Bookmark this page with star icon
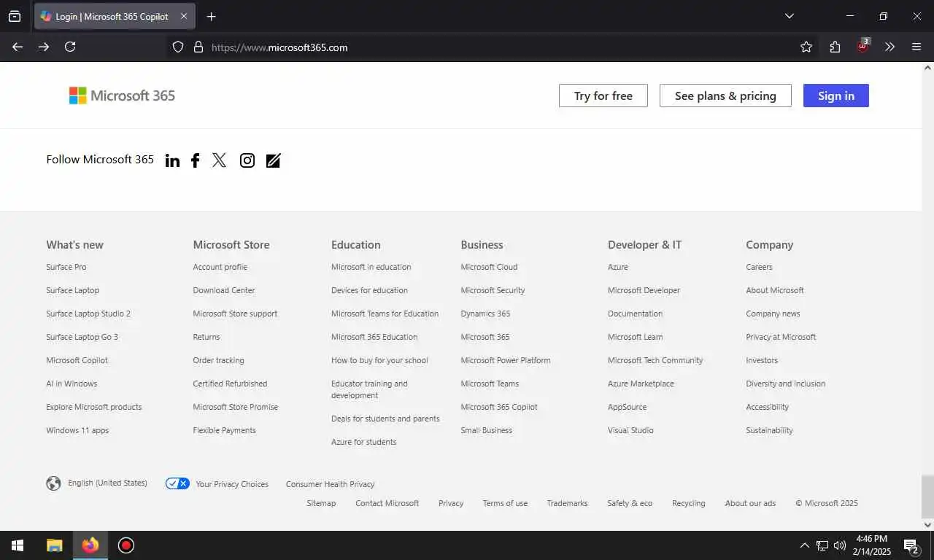Image resolution: width=934 pixels, height=560 pixels. pos(806,47)
